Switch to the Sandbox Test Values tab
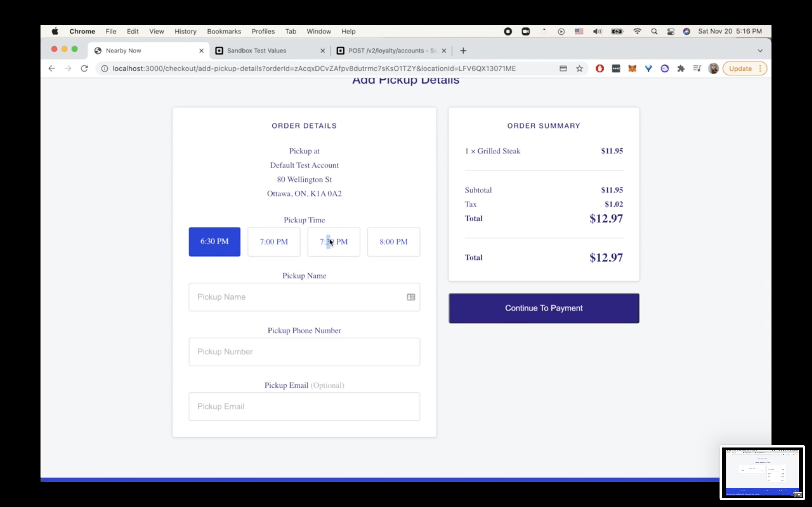Viewport: 812px width, 507px height. click(257, 51)
